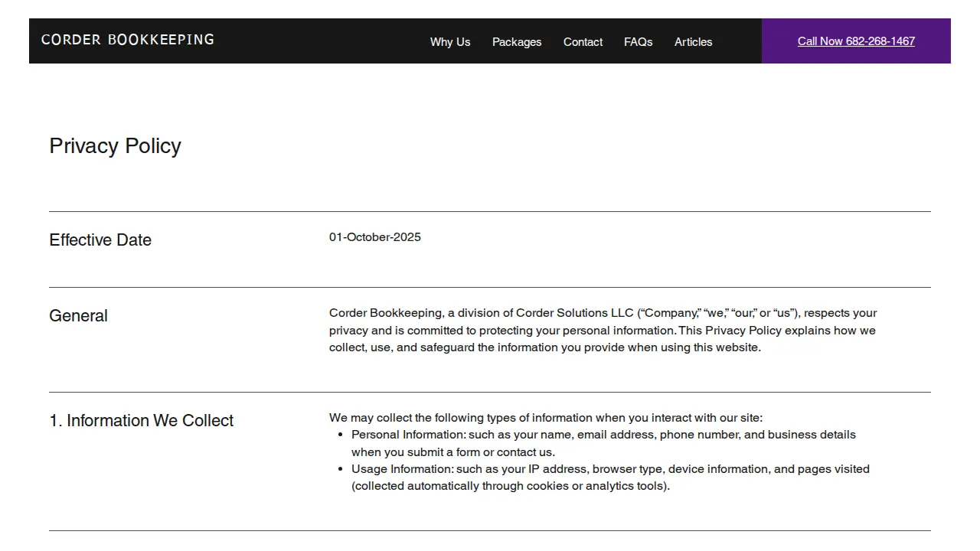Click the '1. Information We Collect' heading
The height and width of the screenshot is (551, 980).
142,421
